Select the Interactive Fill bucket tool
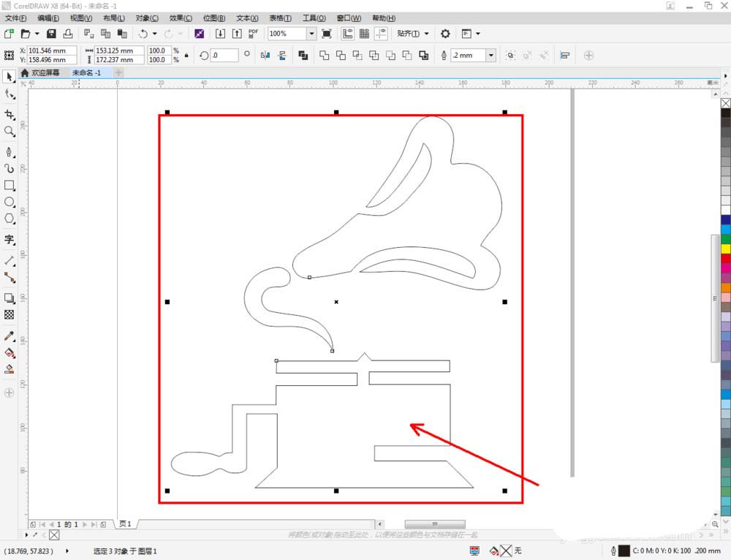The height and width of the screenshot is (560, 731). click(9, 353)
